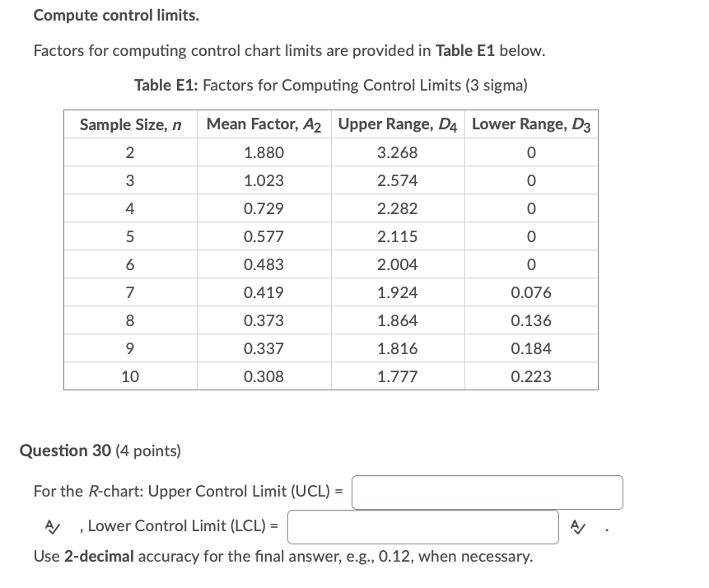Screen dimensions: 709x588
Task: Select the 'Sample Size, n' column header
Action: click(130, 124)
